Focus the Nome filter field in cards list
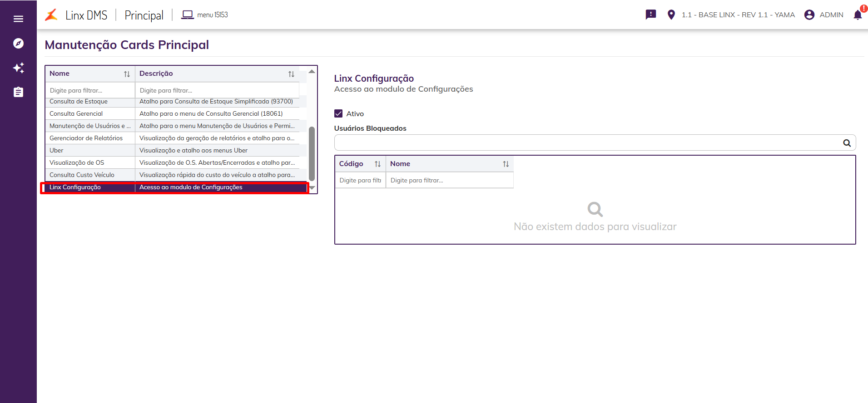Screen dimensions: 868x403 click(x=90, y=90)
